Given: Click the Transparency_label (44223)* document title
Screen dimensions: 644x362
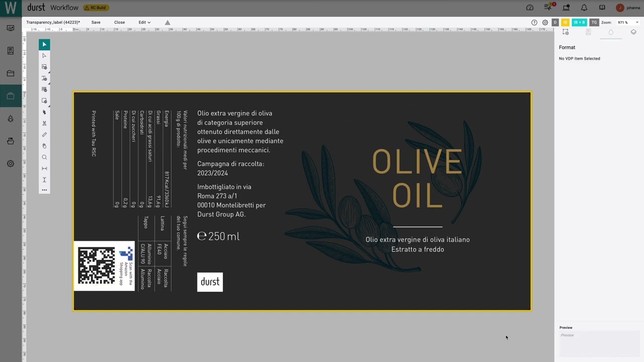Looking at the screenshot, I should (x=53, y=23).
